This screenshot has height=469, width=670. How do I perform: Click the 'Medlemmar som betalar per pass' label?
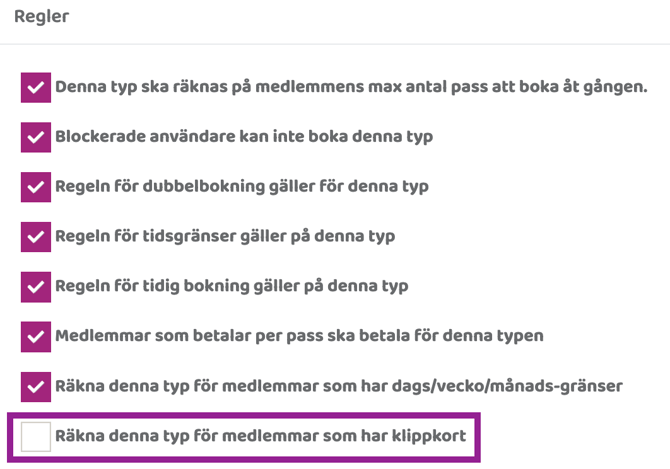click(x=299, y=336)
